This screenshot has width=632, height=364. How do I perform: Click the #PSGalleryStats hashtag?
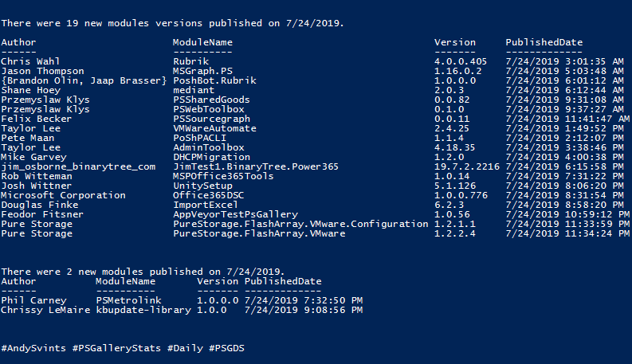116,348
